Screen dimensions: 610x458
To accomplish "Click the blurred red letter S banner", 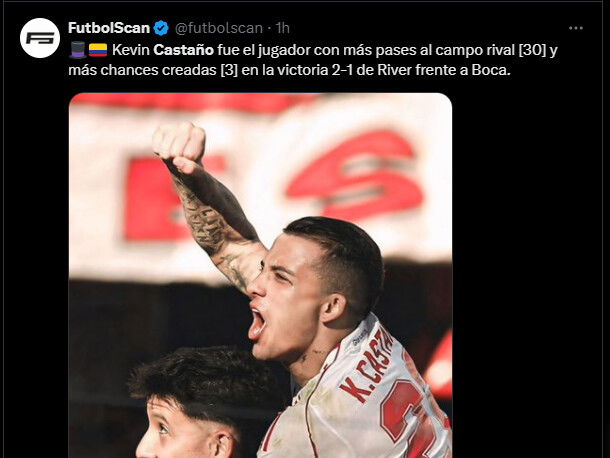I will [x=355, y=175].
